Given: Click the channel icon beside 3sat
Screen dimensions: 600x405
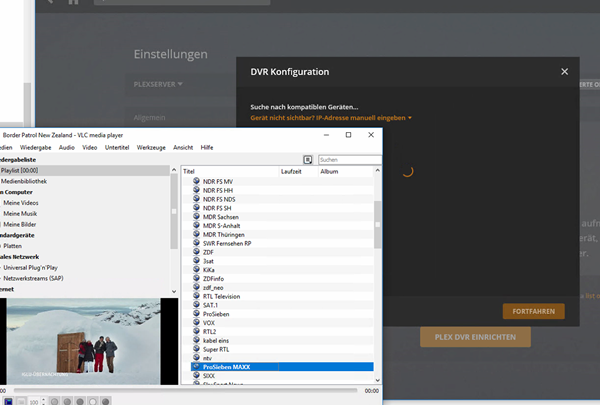Looking at the screenshot, I should pos(196,260).
